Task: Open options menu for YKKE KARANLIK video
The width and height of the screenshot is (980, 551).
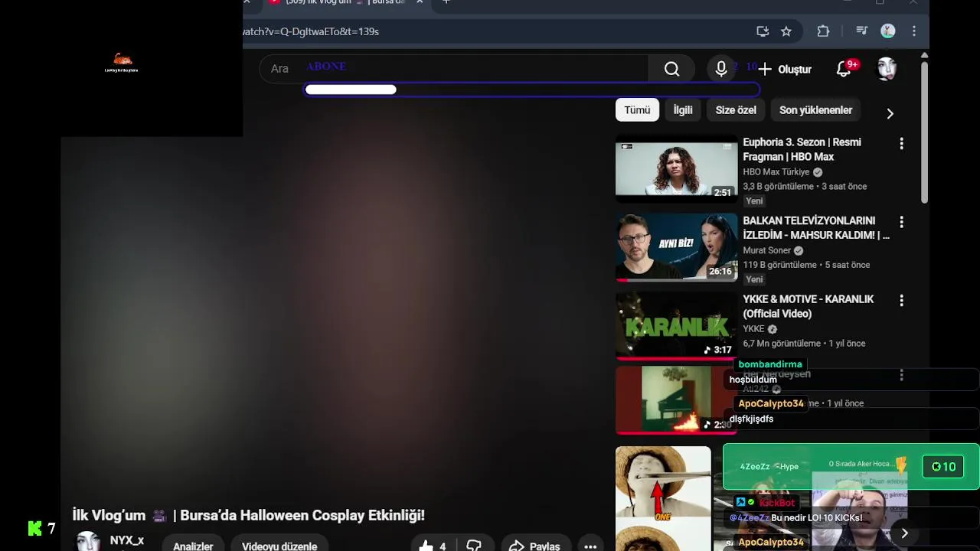Action: (901, 301)
